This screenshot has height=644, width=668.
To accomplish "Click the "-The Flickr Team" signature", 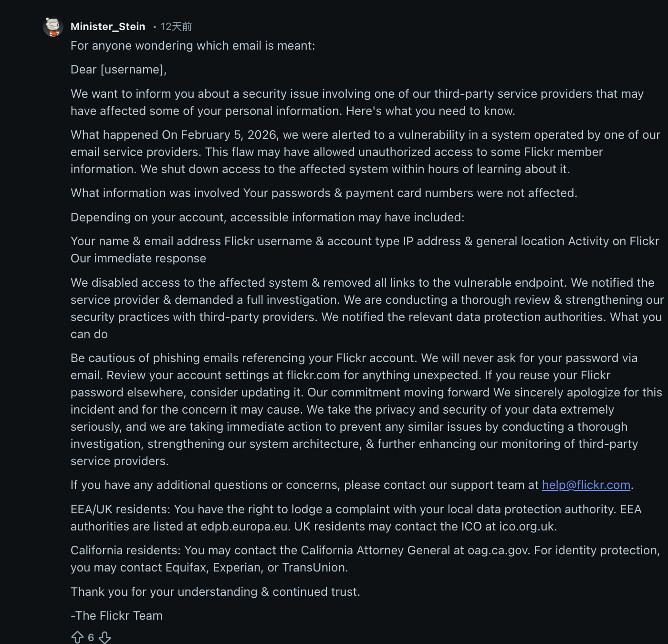I will coord(116,616).
